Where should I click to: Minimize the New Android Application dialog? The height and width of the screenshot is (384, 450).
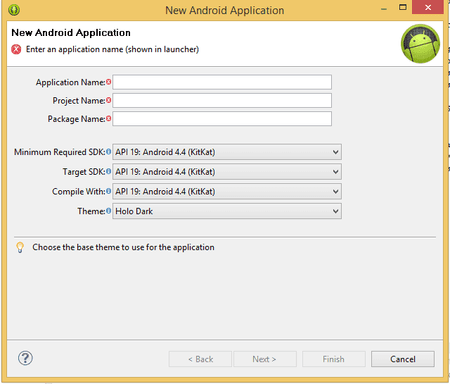[384, 9]
